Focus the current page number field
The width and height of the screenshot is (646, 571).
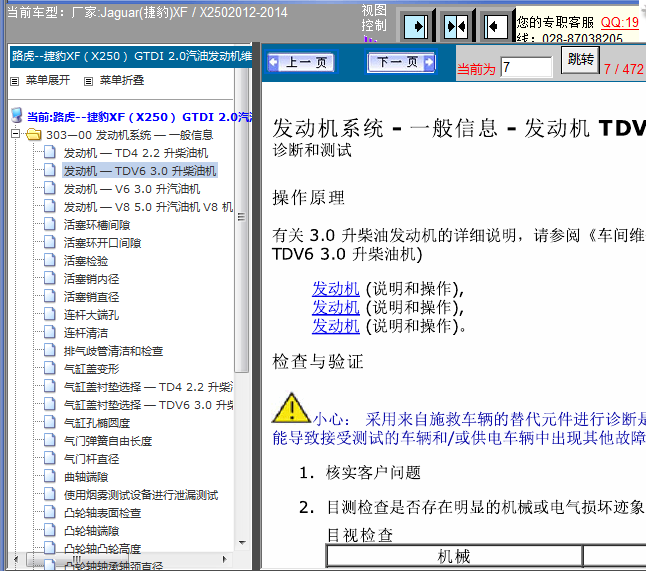pyautogui.click(x=526, y=67)
